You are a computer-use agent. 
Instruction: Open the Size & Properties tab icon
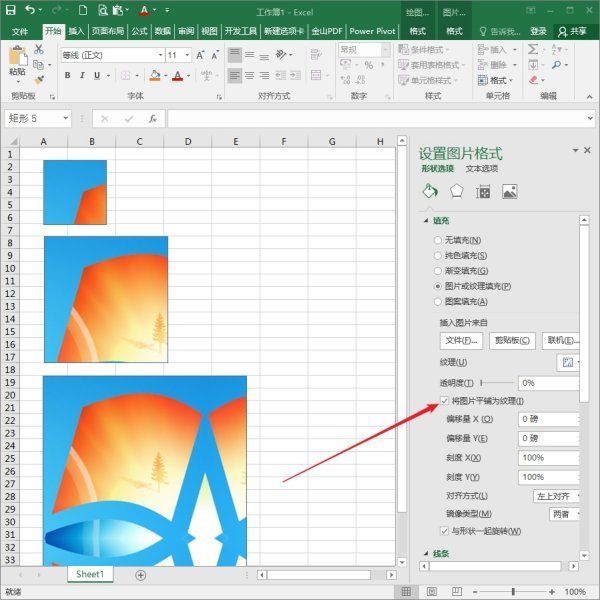tap(483, 191)
